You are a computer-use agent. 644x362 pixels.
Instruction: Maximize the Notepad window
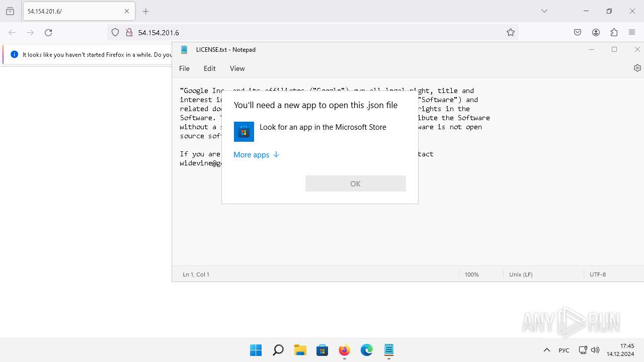(x=614, y=49)
